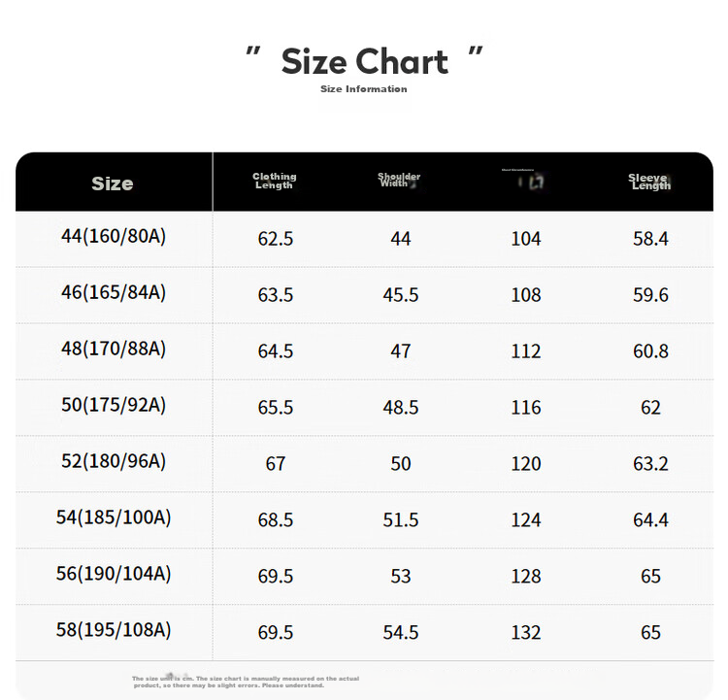Click sleeve length '62' in 50(175/92A) row
The image size is (728, 700).
click(x=650, y=408)
